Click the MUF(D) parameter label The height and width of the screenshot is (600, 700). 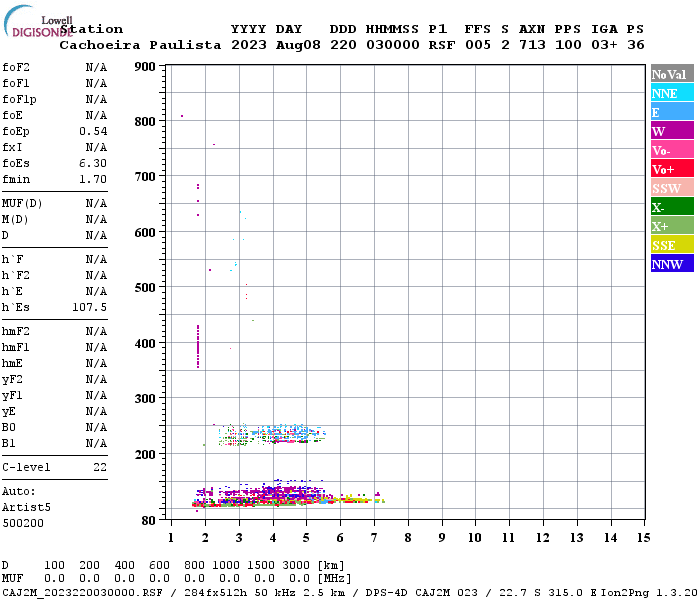click(22, 204)
